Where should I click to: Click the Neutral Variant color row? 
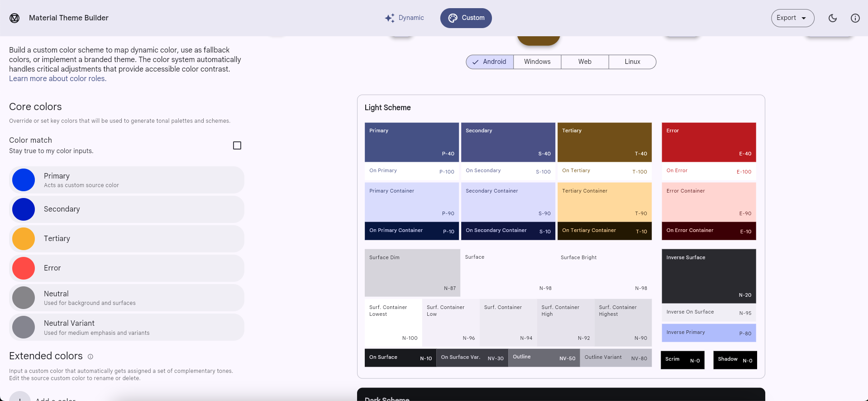tap(127, 327)
